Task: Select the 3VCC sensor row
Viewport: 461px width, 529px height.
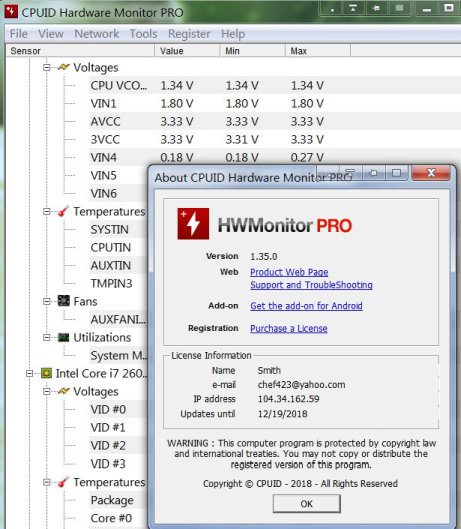Action: 207,139
